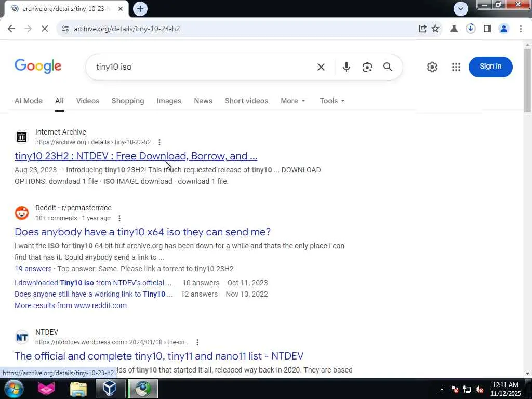Open the tab search dropdown arrow

pyautogui.click(x=460, y=9)
